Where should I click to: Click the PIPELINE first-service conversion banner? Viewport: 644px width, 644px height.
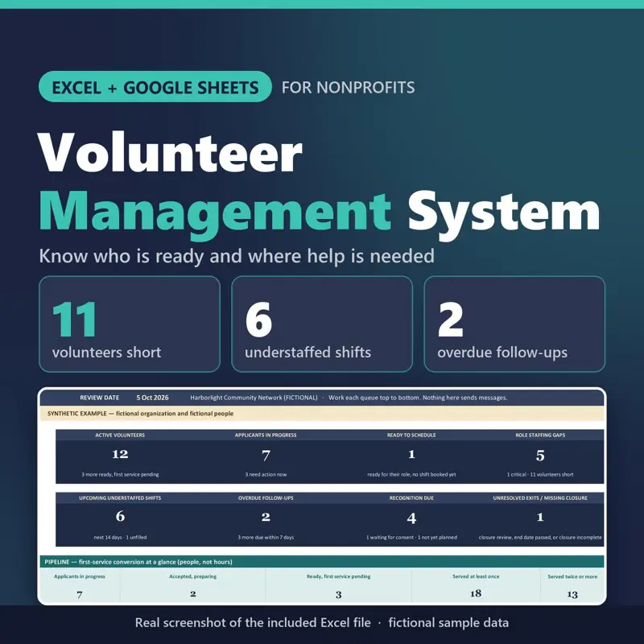(x=322, y=562)
